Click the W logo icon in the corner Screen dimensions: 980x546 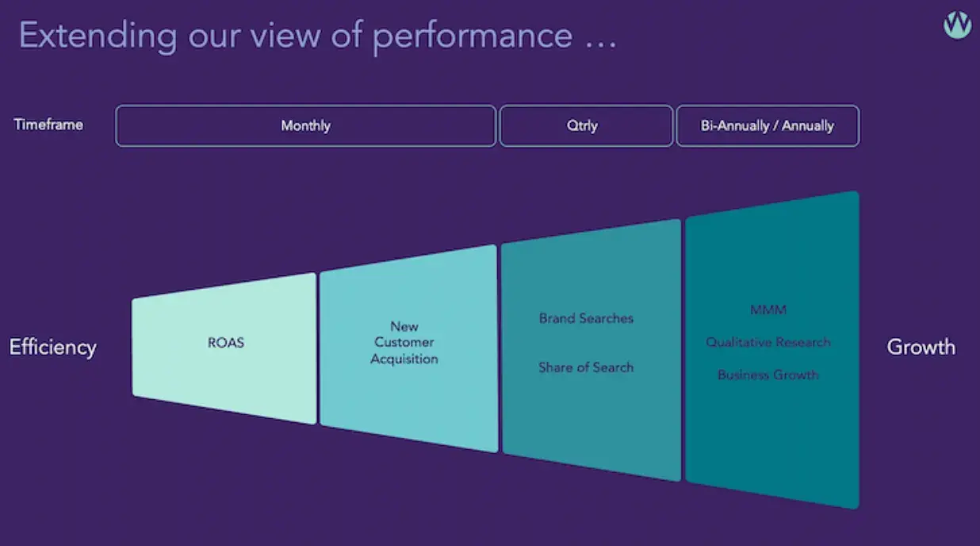coord(957,25)
